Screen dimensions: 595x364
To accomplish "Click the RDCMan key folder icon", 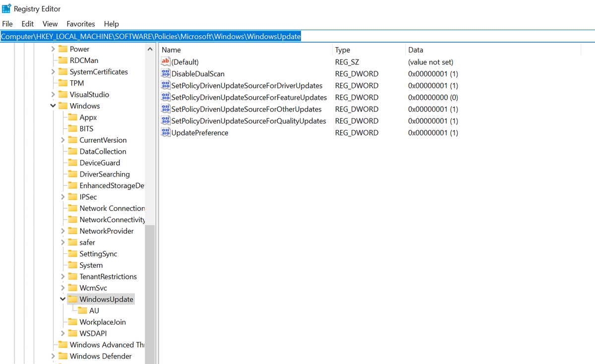I will click(x=62, y=61).
